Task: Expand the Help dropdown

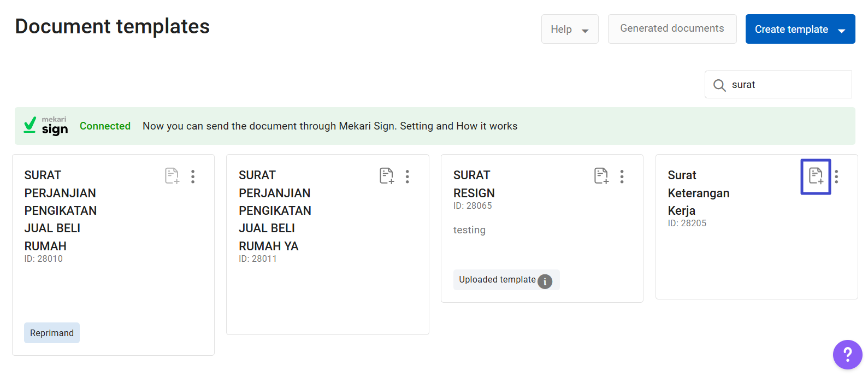Action: (x=569, y=30)
